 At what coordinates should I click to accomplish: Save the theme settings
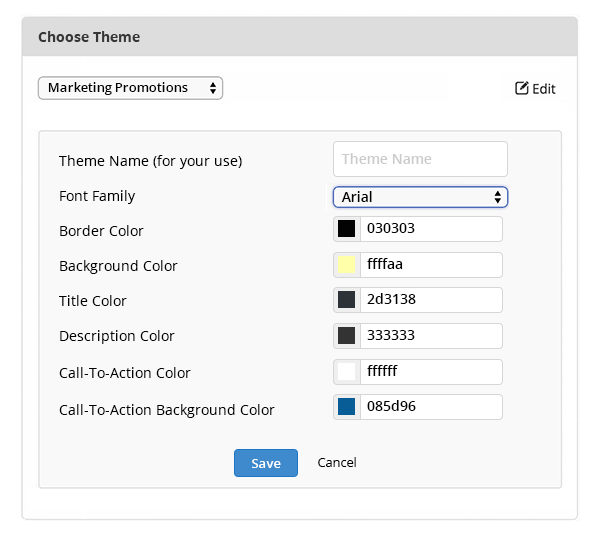pos(266,463)
